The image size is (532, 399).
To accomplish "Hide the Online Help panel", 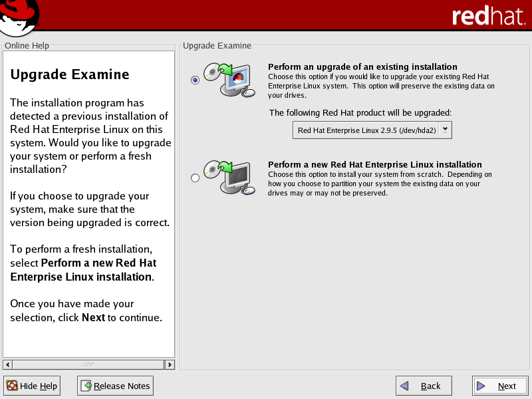I will coord(32,386).
